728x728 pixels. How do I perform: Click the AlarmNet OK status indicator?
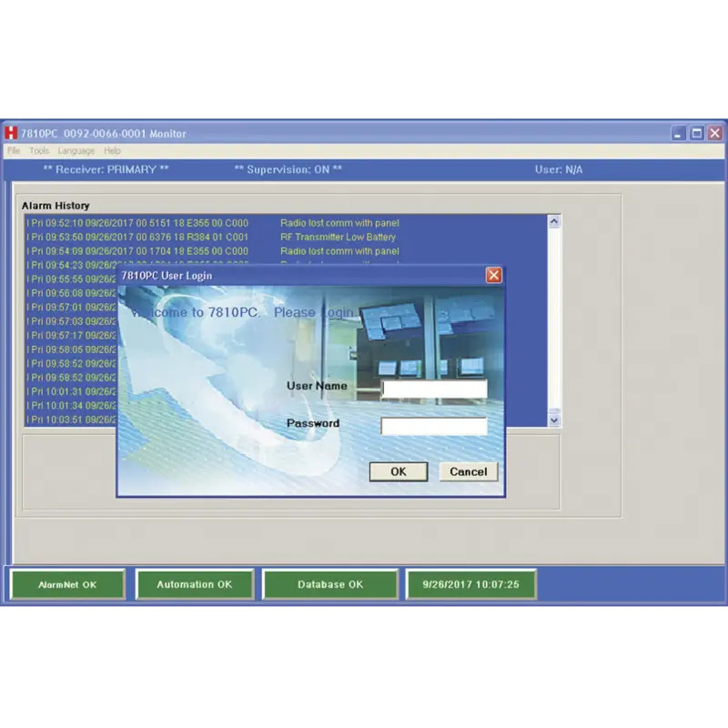tap(66, 584)
